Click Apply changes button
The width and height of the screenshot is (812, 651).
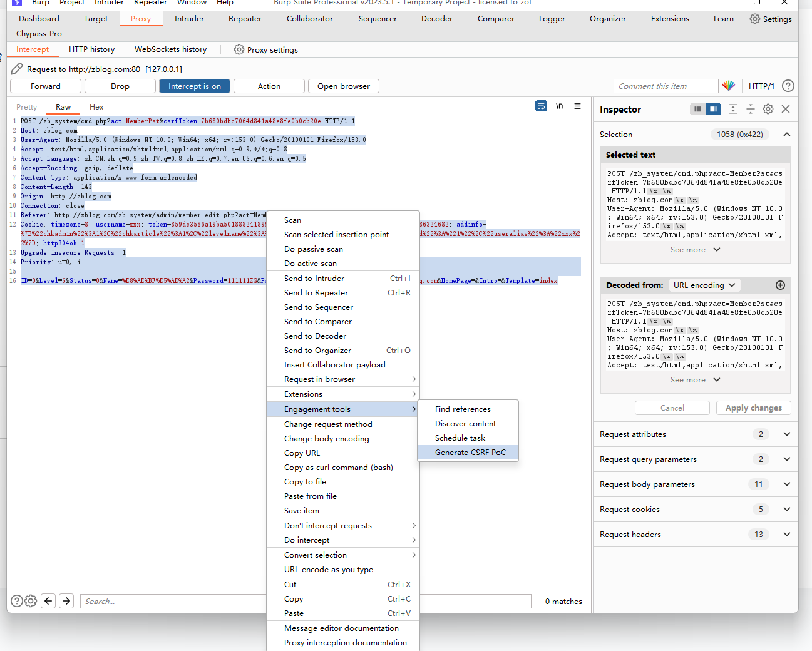tap(754, 408)
